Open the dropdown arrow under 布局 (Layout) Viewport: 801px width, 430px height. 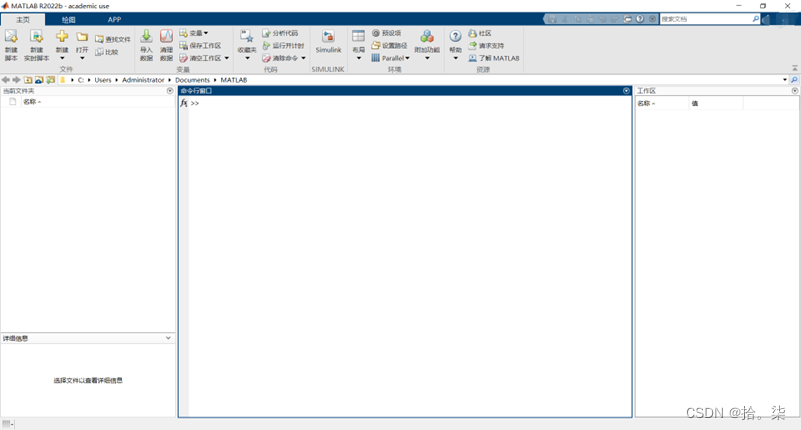[x=359, y=58]
